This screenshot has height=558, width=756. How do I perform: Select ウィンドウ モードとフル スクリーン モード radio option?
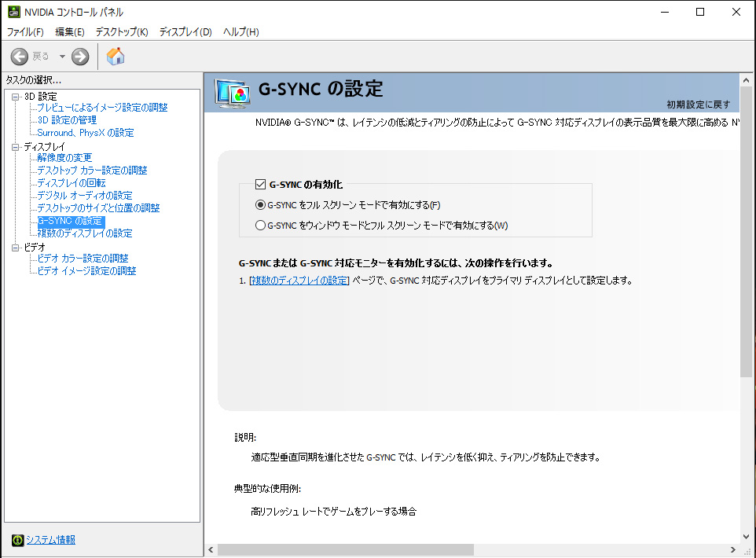coord(261,226)
